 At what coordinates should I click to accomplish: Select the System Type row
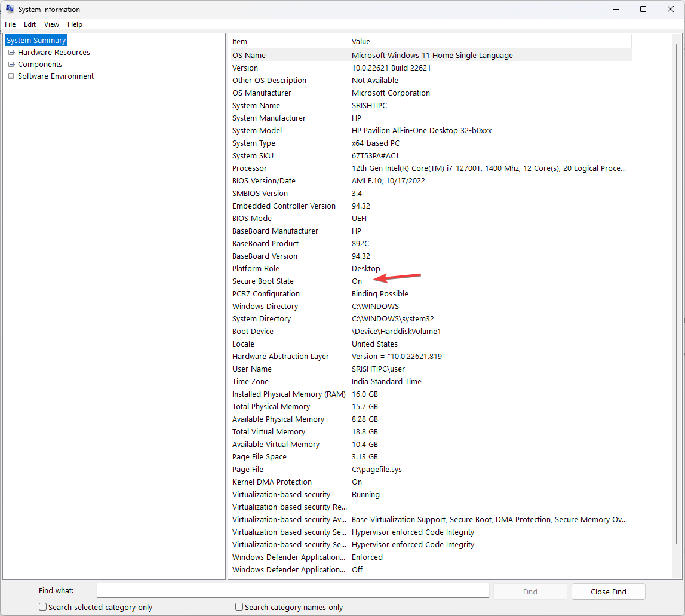click(x=431, y=143)
